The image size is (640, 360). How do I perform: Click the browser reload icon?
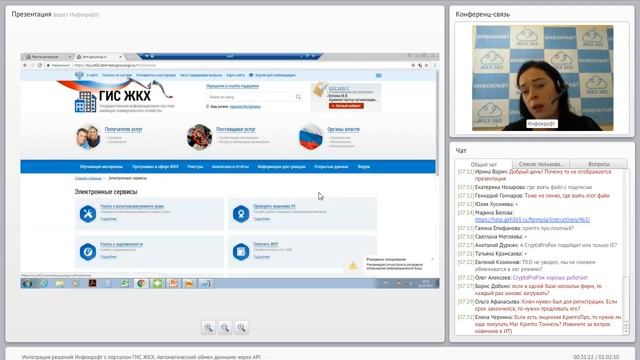[40, 65]
